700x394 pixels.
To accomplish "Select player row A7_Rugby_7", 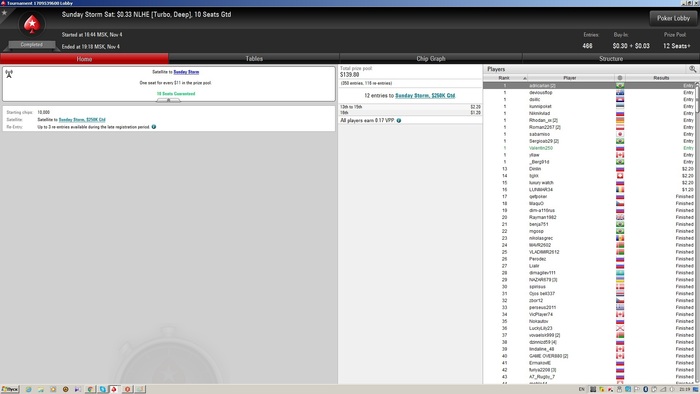I will point(589,377).
